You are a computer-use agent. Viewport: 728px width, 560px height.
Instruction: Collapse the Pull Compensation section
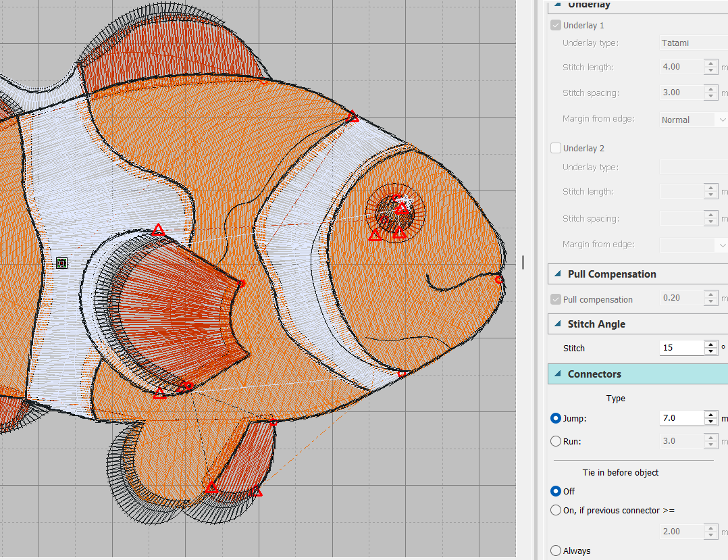[x=558, y=274]
